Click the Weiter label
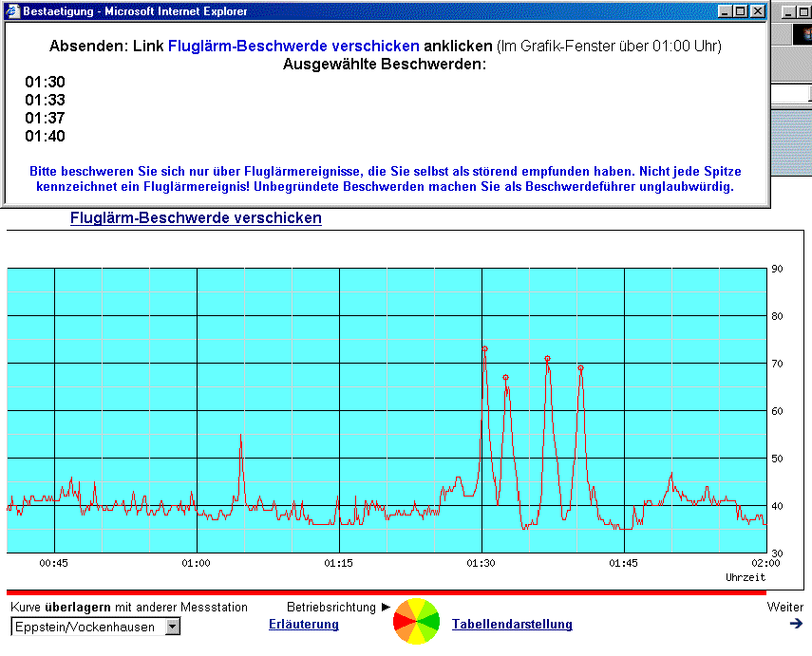Viewport: 812px width, 656px height. pyautogui.click(x=785, y=607)
